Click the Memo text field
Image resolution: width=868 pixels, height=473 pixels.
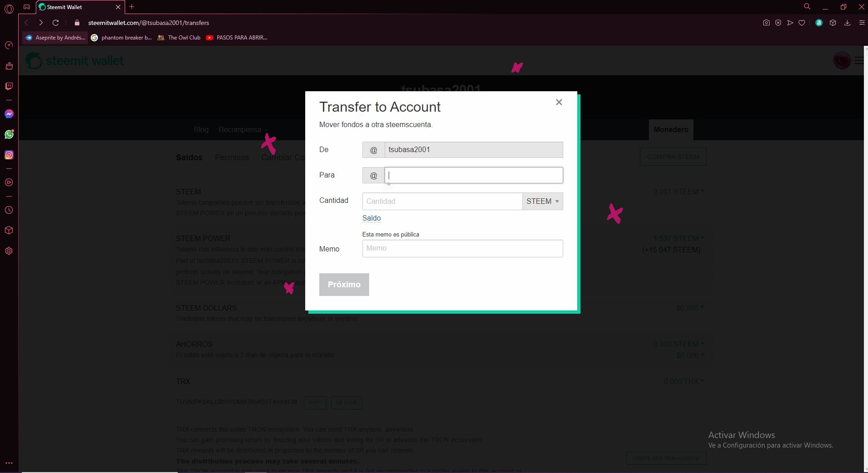pos(463,248)
